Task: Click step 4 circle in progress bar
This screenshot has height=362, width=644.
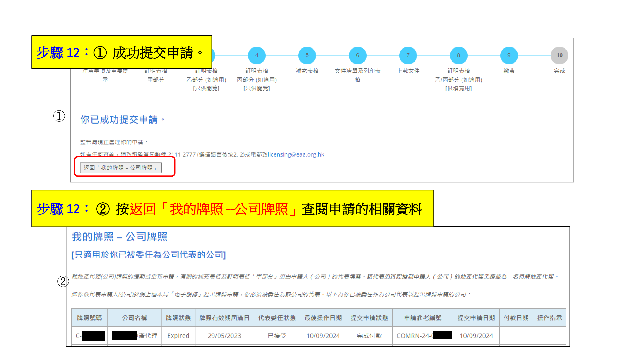Action: point(256,55)
